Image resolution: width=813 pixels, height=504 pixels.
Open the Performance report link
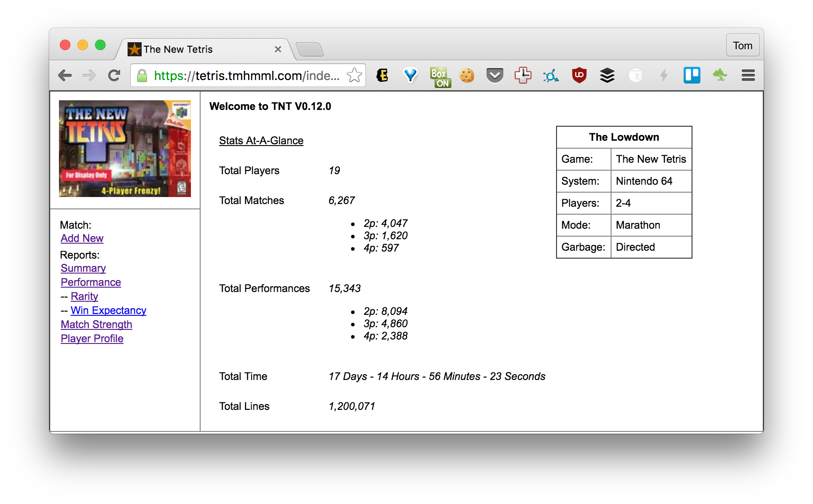coord(91,282)
